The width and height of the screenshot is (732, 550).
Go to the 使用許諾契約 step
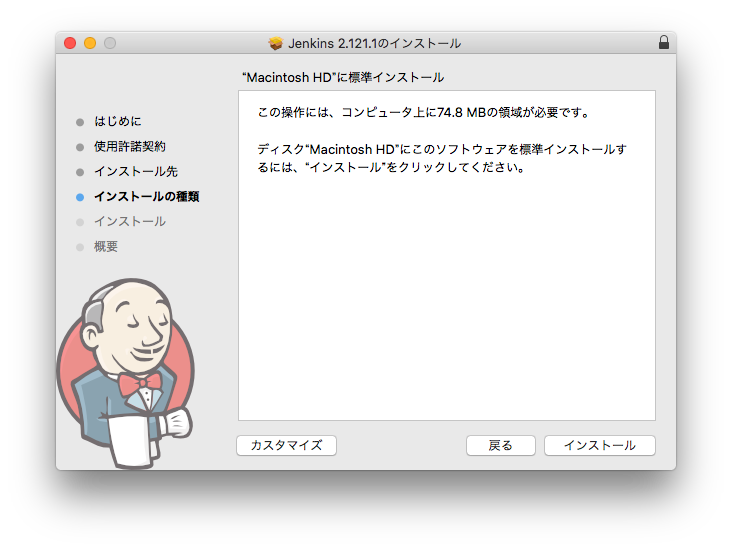tap(130, 147)
